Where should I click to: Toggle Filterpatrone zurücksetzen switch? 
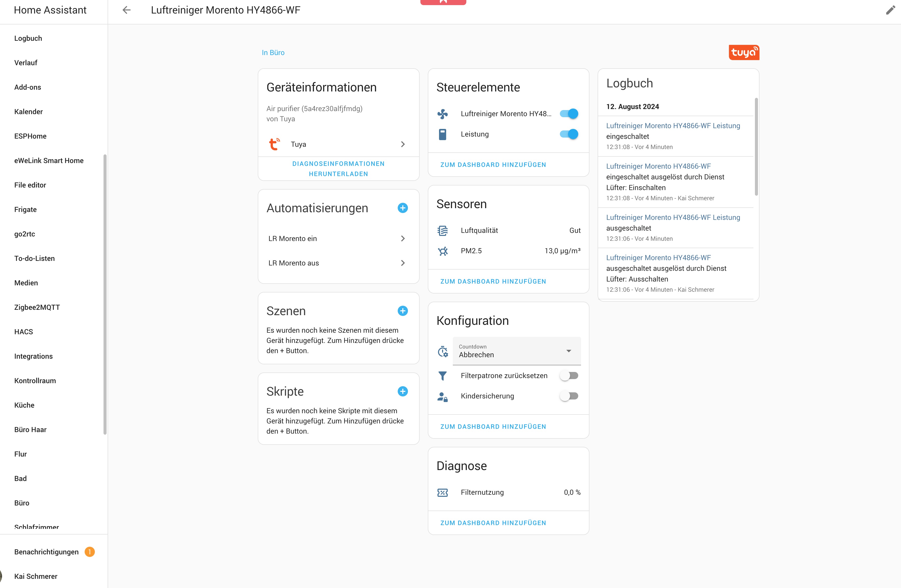569,376
